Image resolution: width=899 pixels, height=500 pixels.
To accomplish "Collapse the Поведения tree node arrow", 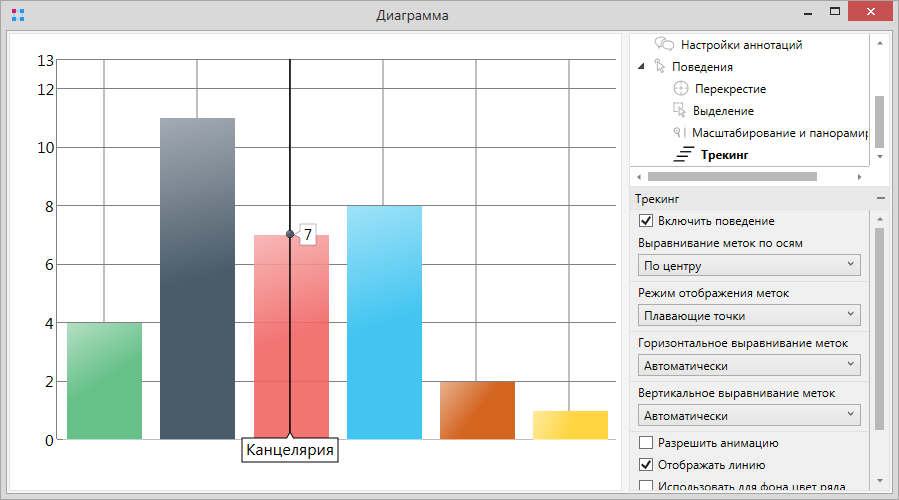I will pos(641,67).
